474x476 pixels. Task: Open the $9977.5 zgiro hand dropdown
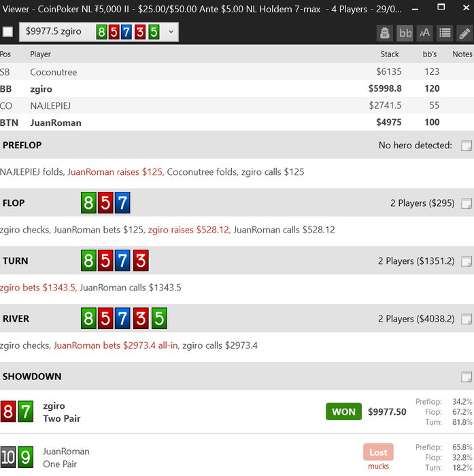click(99, 32)
